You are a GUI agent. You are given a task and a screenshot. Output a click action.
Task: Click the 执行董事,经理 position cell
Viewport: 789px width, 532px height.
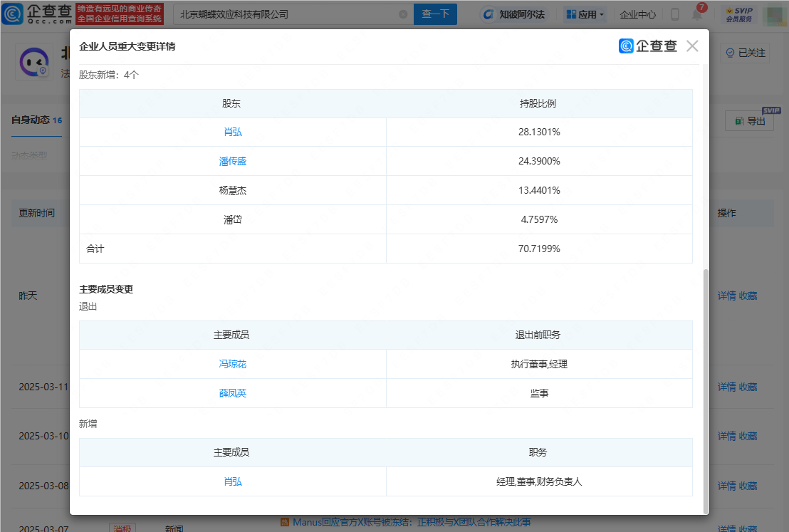coord(540,364)
